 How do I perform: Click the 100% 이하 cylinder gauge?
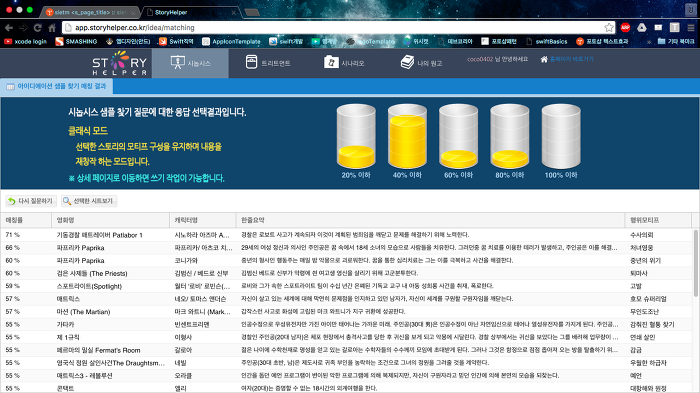[561, 136]
